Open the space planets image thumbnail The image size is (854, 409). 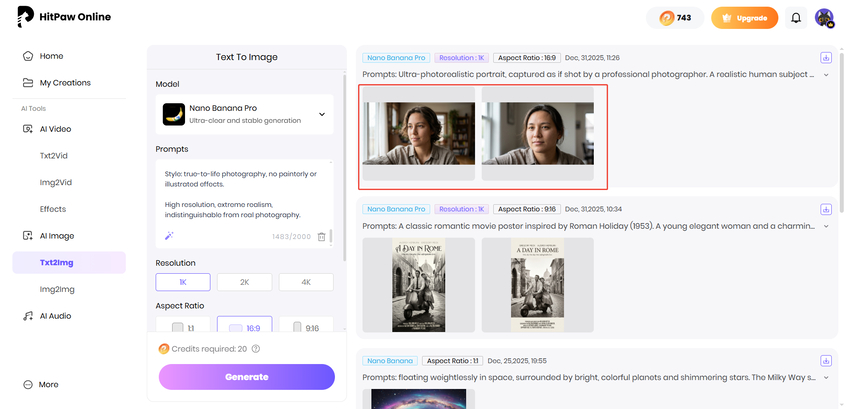pyautogui.click(x=419, y=399)
